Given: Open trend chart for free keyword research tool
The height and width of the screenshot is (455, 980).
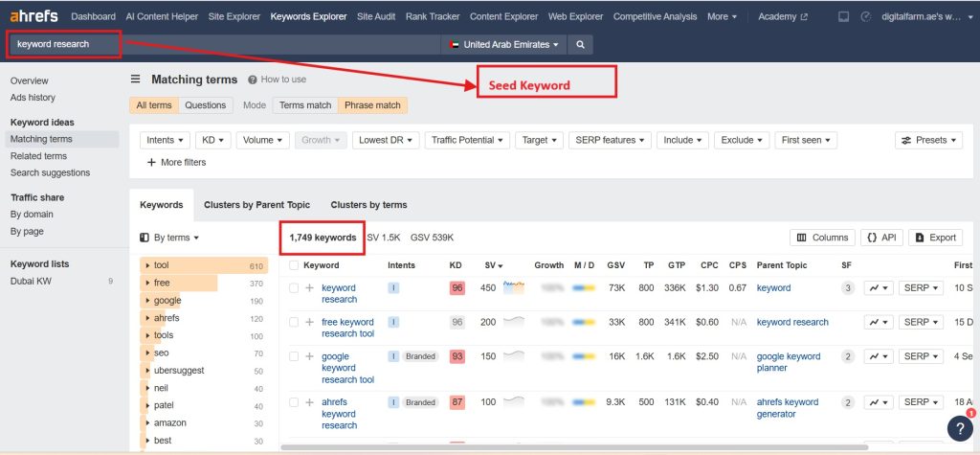Looking at the screenshot, I should coord(879,322).
